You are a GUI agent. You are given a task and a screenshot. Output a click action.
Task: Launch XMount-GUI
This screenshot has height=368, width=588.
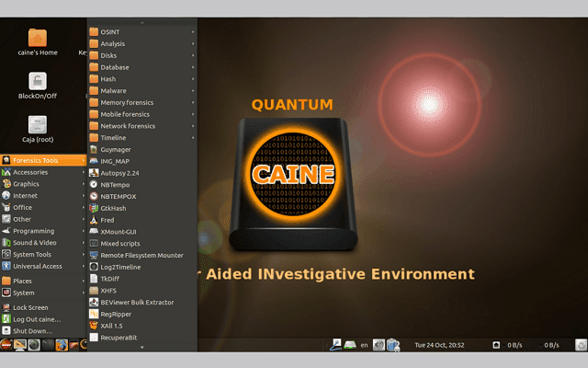tap(120, 231)
